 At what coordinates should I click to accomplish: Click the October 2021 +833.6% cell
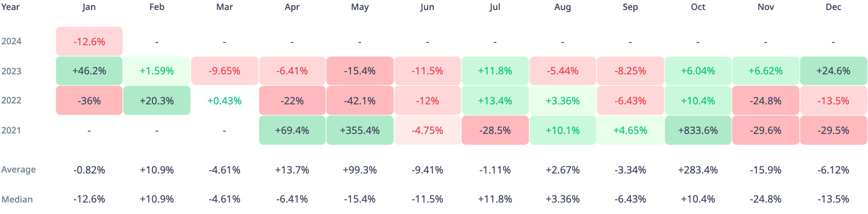[x=698, y=130]
